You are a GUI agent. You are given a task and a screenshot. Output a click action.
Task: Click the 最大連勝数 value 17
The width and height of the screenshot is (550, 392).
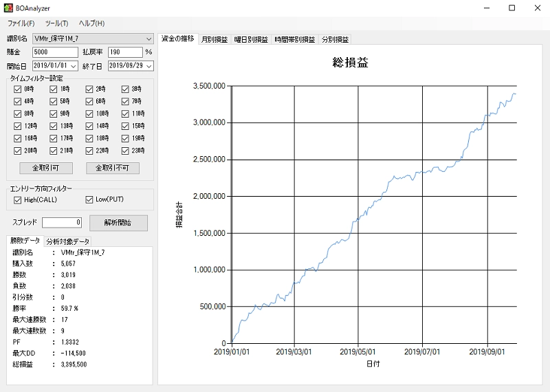64,320
